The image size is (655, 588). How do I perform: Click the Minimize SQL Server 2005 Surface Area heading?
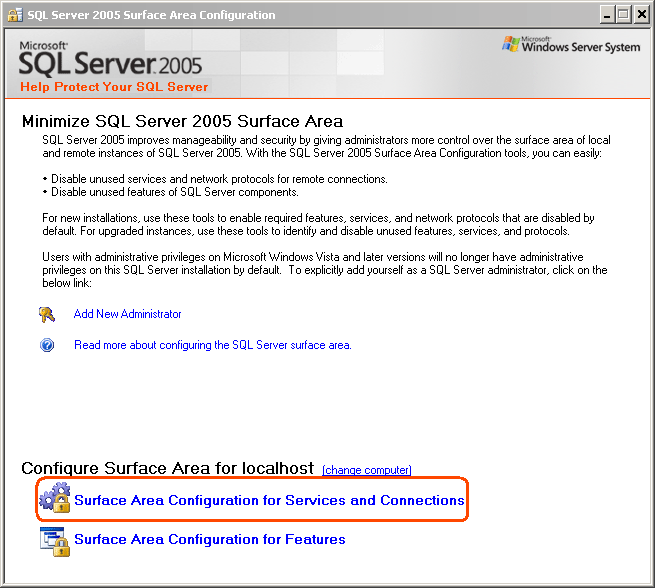point(183,121)
